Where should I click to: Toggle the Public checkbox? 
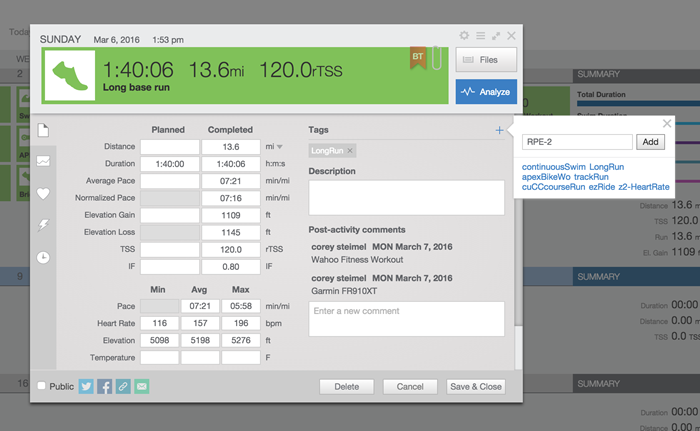tap(42, 385)
